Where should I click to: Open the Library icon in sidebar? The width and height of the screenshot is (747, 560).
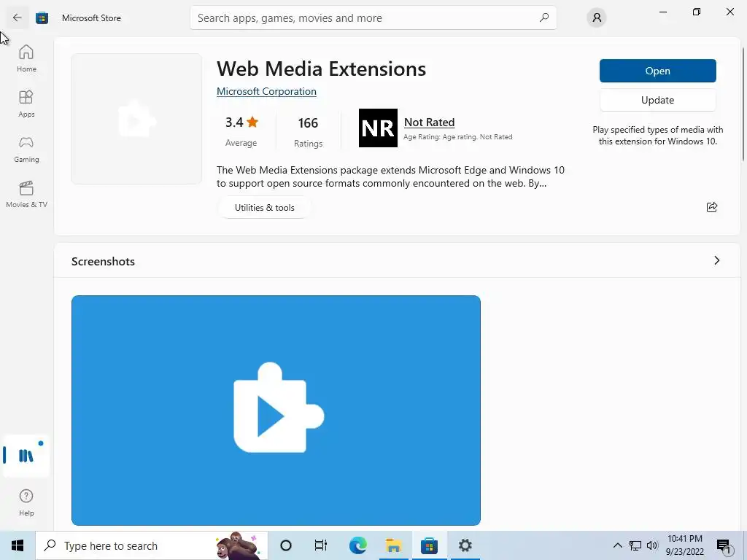click(x=26, y=456)
